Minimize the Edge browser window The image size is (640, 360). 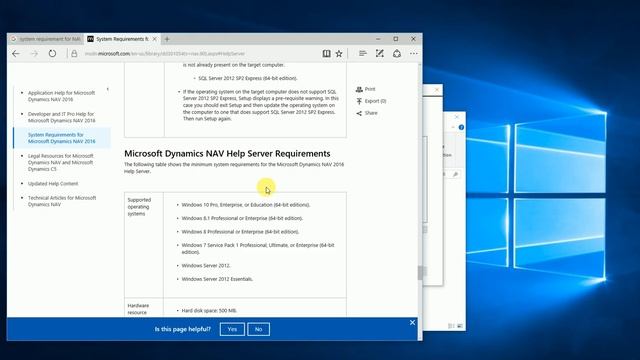[378, 39]
